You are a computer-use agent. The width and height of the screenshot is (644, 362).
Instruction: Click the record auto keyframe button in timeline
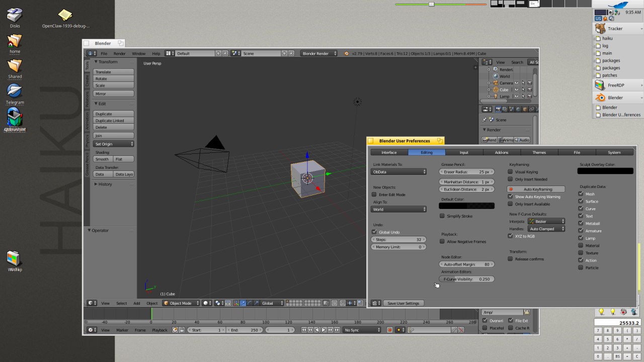point(389,330)
